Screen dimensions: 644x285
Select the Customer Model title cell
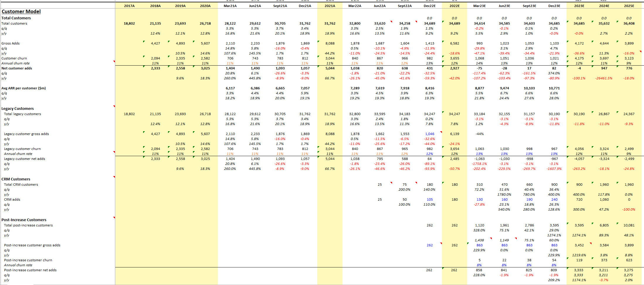(21, 11)
